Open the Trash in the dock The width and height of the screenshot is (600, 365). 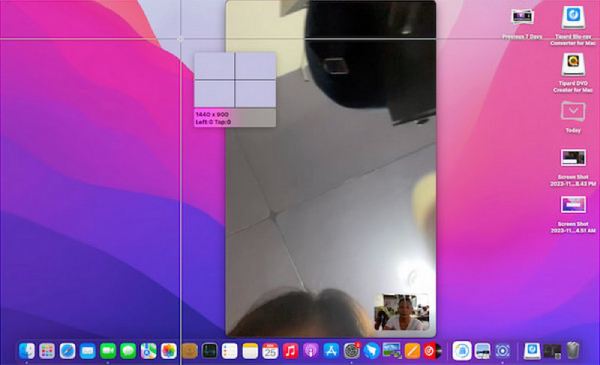[x=572, y=351]
